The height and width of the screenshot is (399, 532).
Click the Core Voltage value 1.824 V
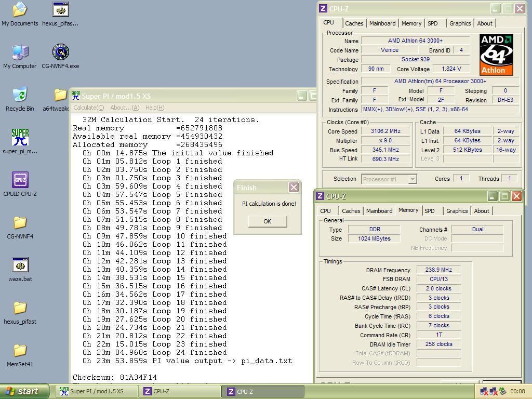click(x=451, y=69)
